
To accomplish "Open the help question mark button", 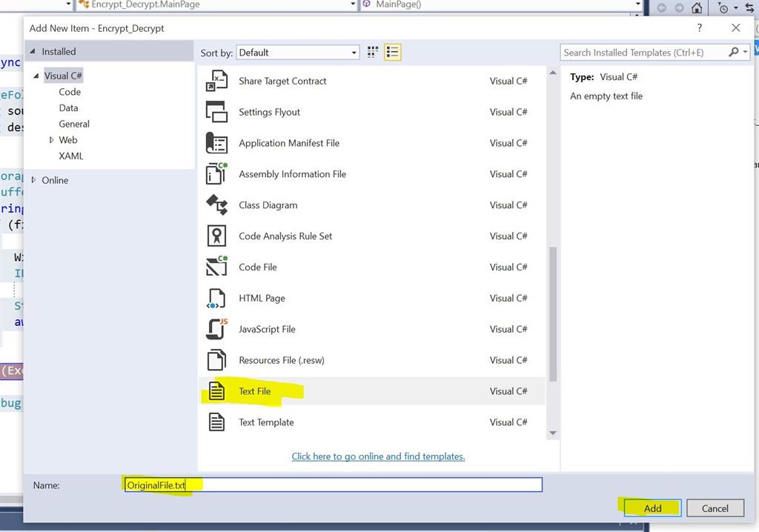I will (x=700, y=27).
